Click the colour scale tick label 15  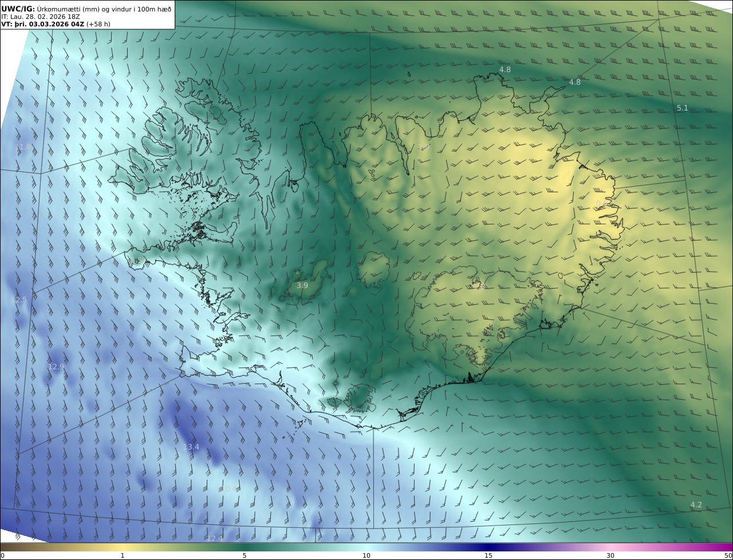click(488, 555)
